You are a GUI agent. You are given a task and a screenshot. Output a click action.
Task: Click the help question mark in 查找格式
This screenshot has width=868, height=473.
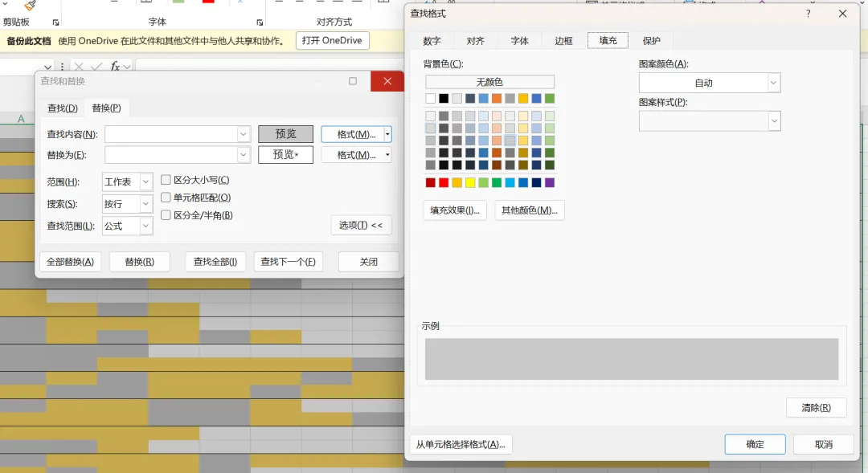[809, 14]
